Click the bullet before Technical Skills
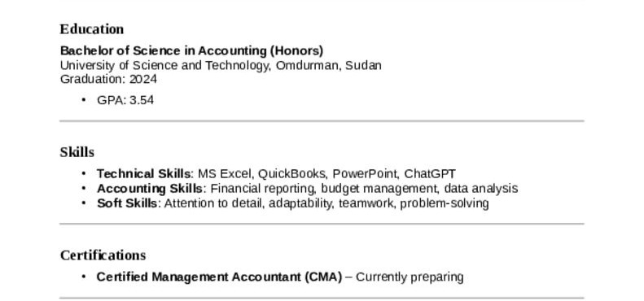 84,174
